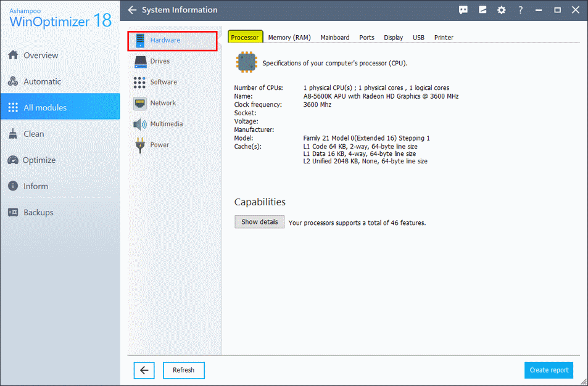Click the Capabilities heading

coord(260,202)
